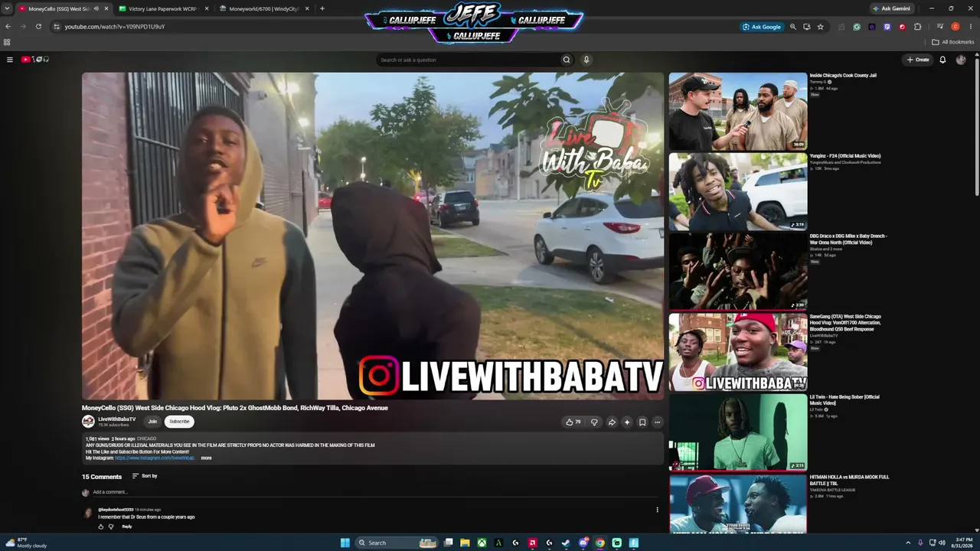
Task: Switch to the Victory Lane Paperwork tab
Action: 162,8
